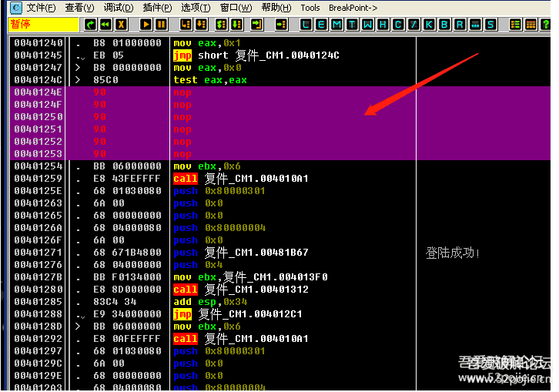
Task: Open the BreakPoint-> menu
Action: tap(353, 8)
